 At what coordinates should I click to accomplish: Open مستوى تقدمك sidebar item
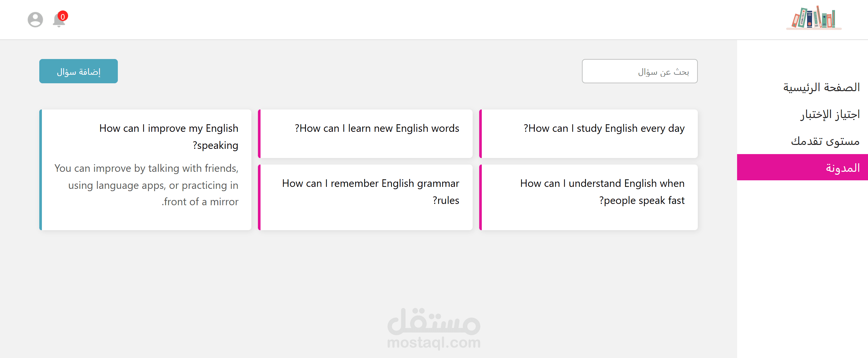(825, 141)
